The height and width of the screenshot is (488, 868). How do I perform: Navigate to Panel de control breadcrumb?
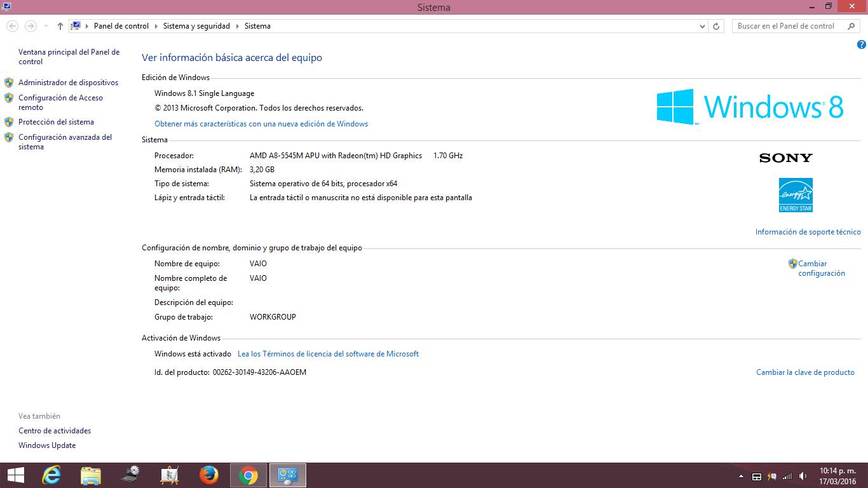pos(121,26)
